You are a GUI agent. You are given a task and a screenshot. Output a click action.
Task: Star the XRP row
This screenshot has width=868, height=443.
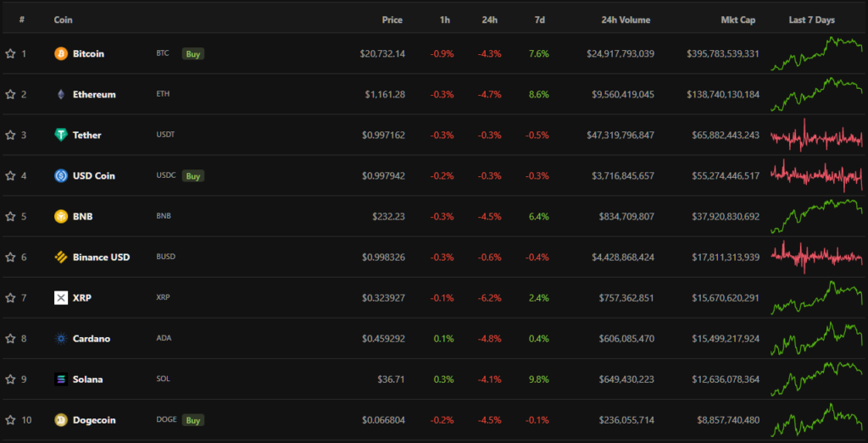10,297
